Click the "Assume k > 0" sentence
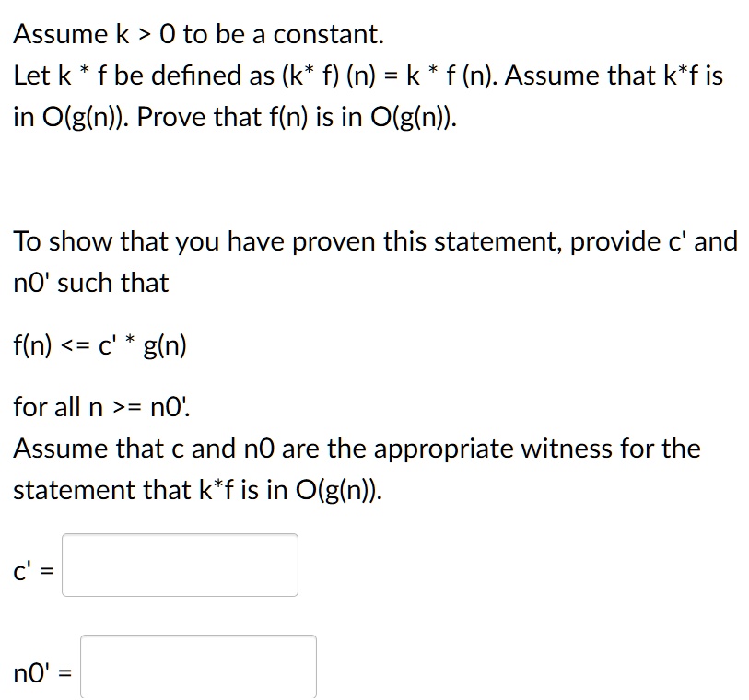This screenshot has height=700, width=749. (x=199, y=34)
